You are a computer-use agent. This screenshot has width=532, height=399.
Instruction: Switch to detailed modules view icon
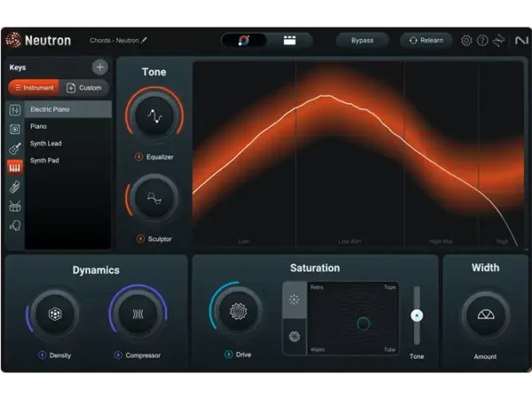click(x=289, y=41)
